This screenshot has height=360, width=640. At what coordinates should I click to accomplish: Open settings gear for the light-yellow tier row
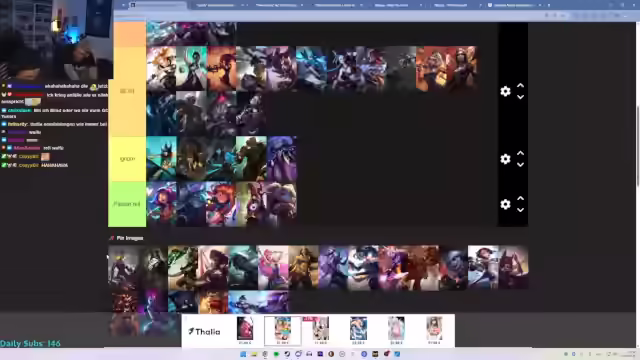pos(505,91)
